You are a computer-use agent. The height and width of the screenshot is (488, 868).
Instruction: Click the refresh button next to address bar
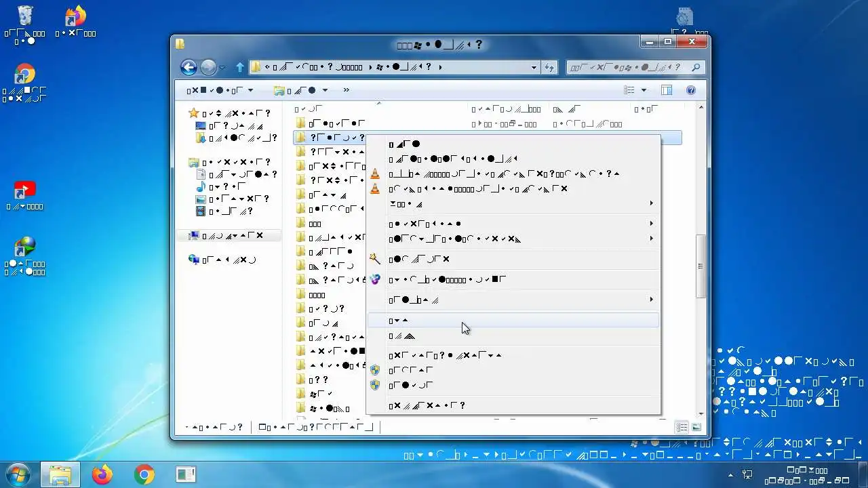[x=549, y=67]
